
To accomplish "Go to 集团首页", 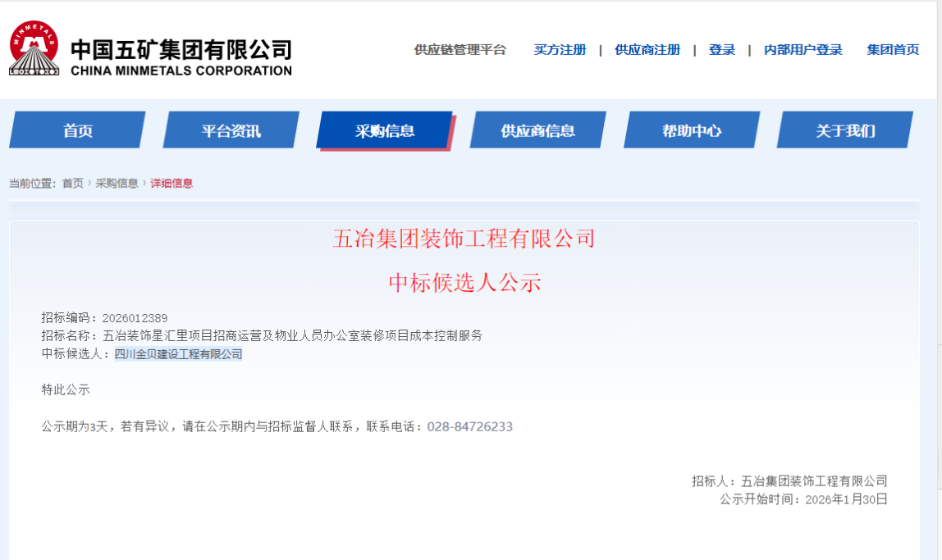I will pyautogui.click(x=893, y=50).
